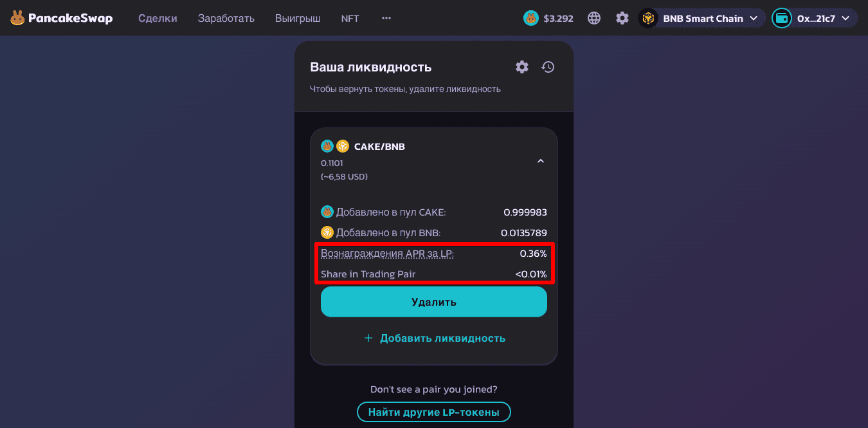Click Найти другие LP-токены button
The image size is (868, 428).
click(434, 412)
